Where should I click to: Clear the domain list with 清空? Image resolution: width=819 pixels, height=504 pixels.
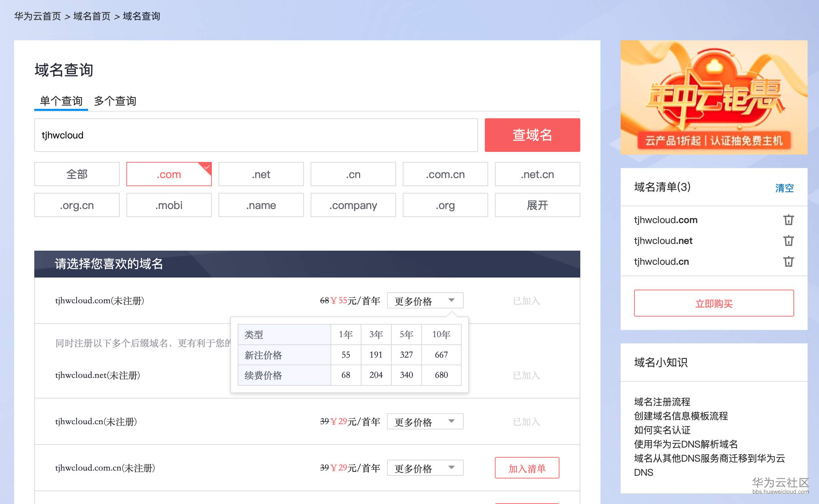coord(784,188)
